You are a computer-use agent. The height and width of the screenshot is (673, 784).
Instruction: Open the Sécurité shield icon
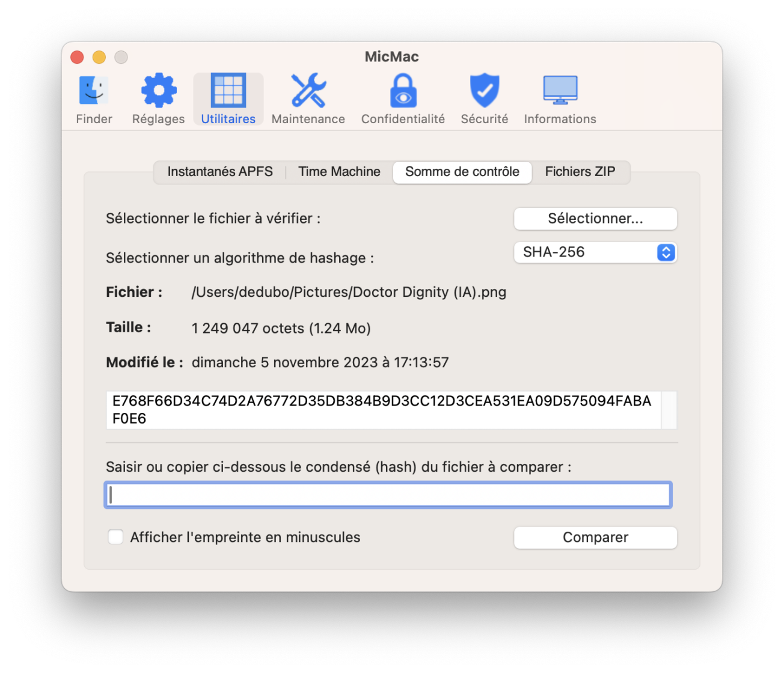click(485, 91)
